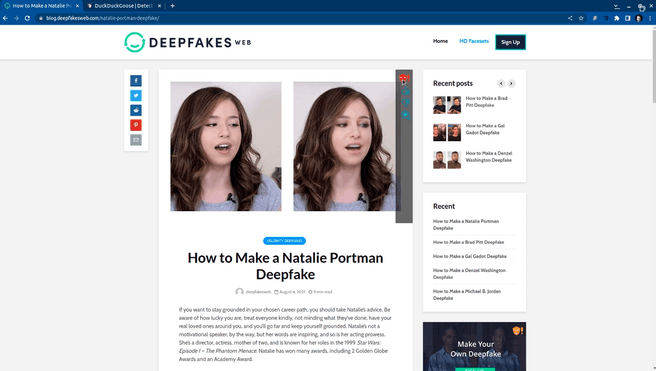
Task: Click the browser forward arrow
Action: coord(16,18)
